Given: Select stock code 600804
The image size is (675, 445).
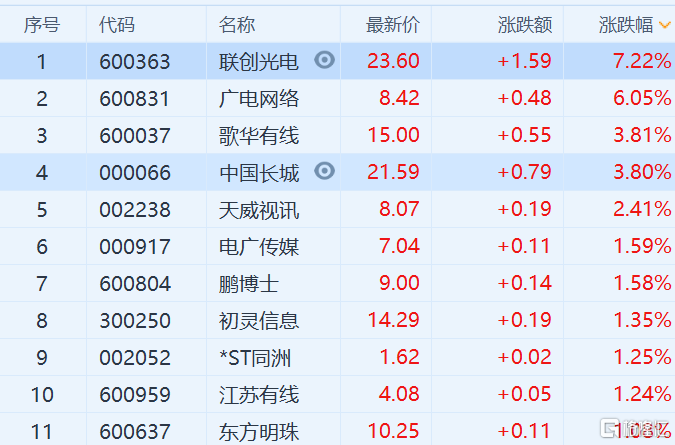Looking at the screenshot, I should pos(135,284).
